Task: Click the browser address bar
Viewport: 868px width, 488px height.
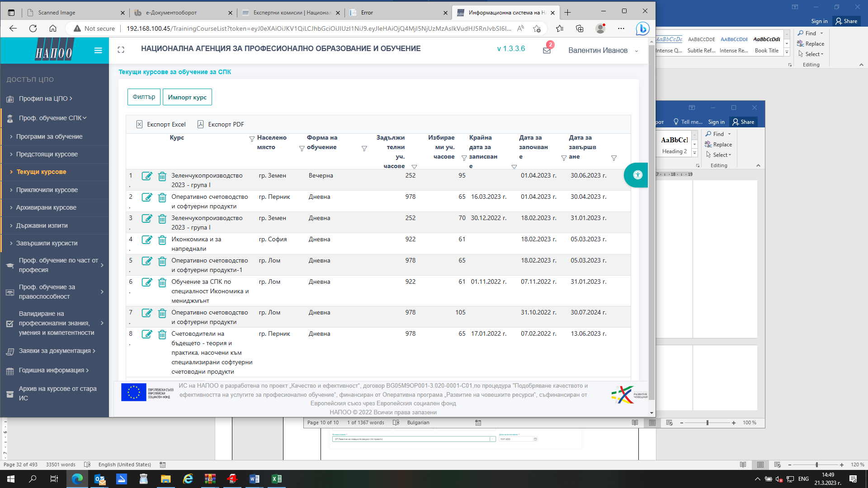Action: (316, 28)
